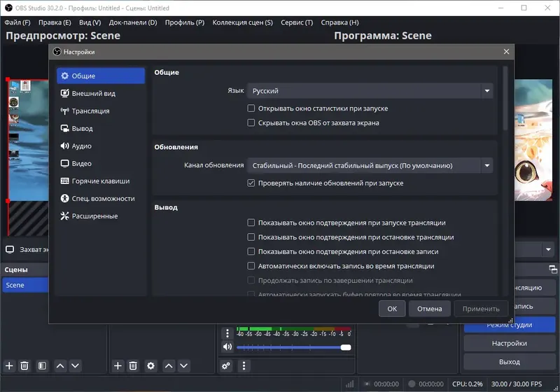The image size is (560, 392).
Task: Uncheck Проверять наличие обновлений при запуске
Action: tap(251, 183)
